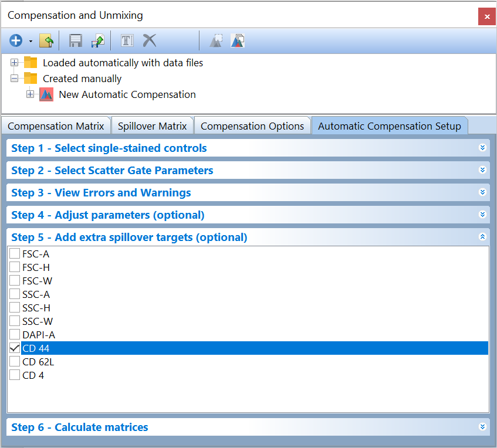Select 'Loaded automatically with data files' row

pyautogui.click(x=123, y=63)
